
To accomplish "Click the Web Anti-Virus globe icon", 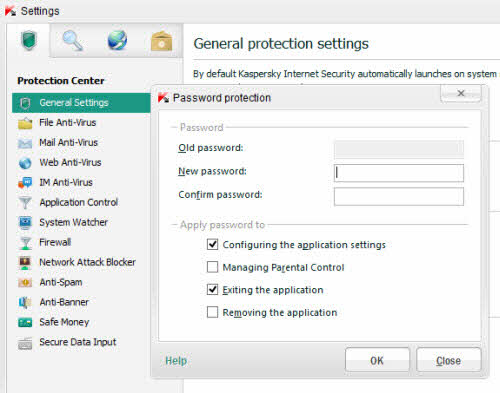I will tap(25, 163).
